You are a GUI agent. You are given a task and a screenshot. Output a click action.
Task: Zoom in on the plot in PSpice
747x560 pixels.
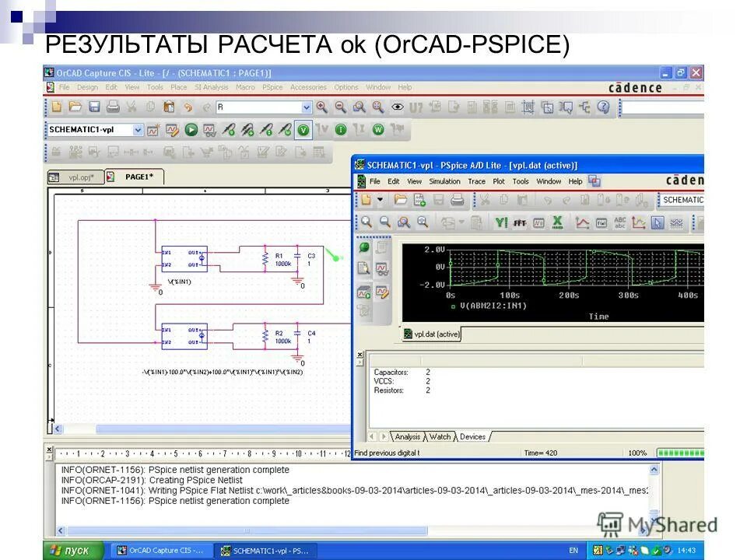coord(366,222)
